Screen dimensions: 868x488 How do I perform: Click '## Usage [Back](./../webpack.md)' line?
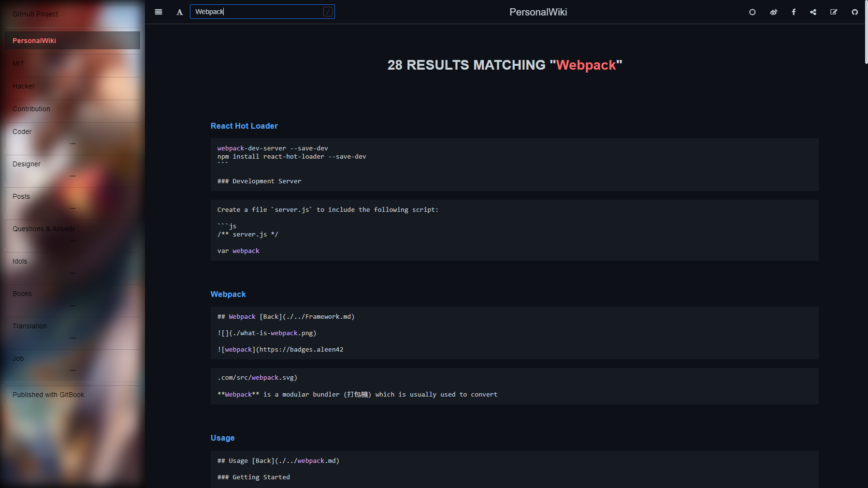(278, 460)
